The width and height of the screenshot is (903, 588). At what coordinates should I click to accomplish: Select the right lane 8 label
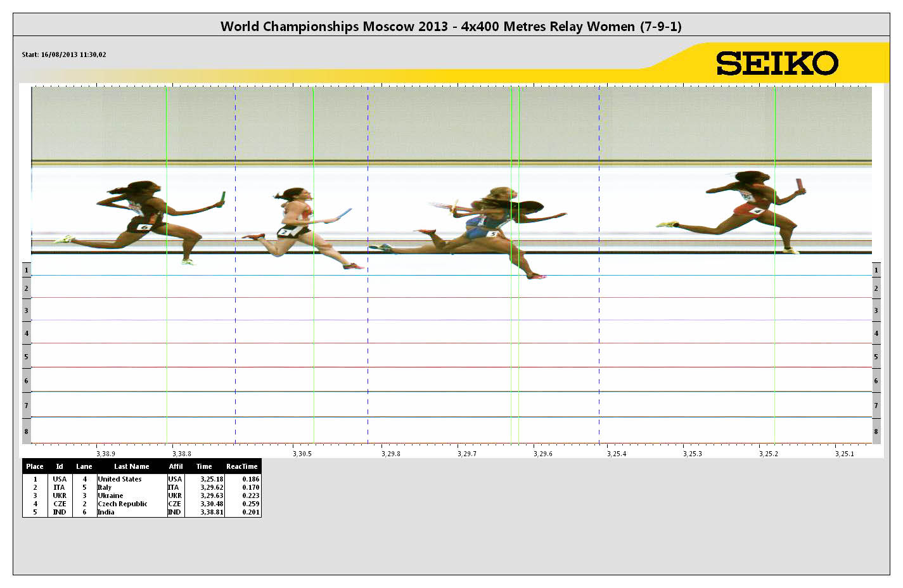[x=876, y=431]
